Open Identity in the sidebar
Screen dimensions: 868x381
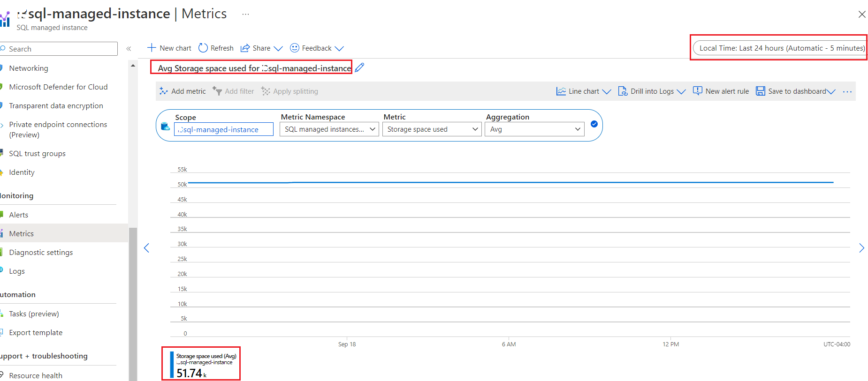pyautogui.click(x=22, y=172)
